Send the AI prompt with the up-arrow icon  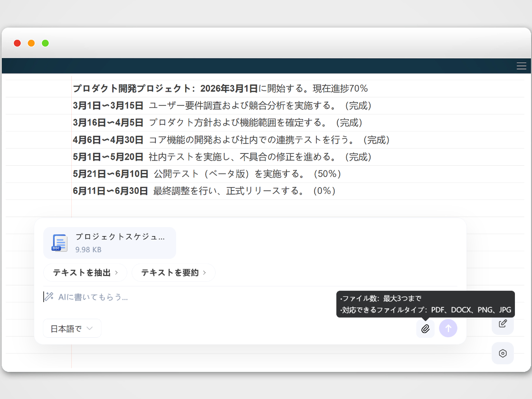[x=448, y=328]
